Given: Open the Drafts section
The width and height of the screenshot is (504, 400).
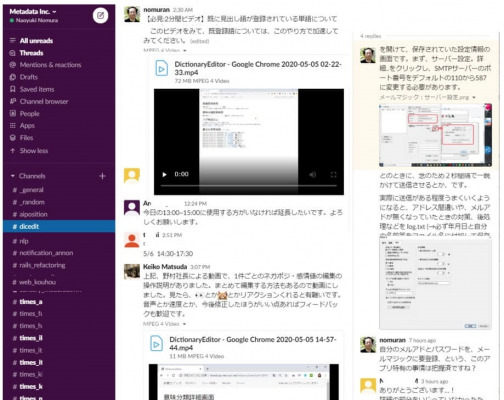Looking at the screenshot, I should (29, 77).
